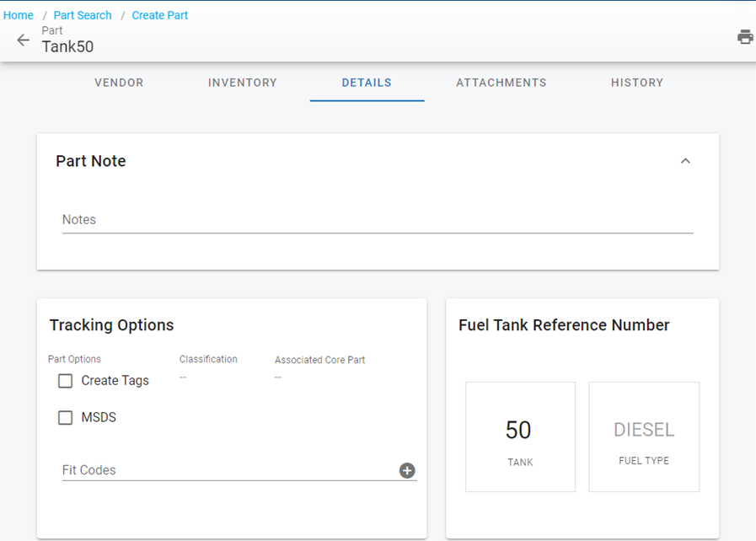Screen dimensions: 756x541
Task: View the Attachments tab
Action: pos(501,83)
